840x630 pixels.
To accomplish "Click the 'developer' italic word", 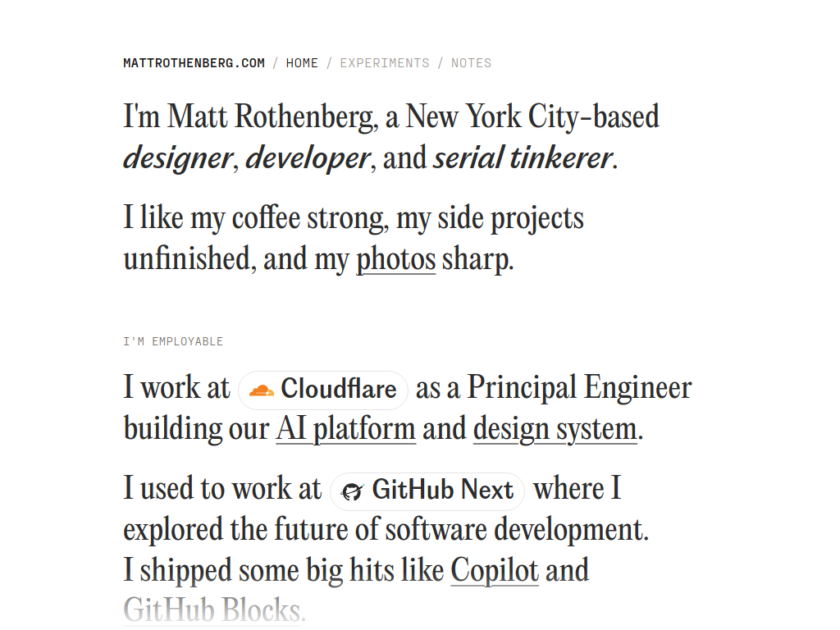I will click(x=308, y=159).
